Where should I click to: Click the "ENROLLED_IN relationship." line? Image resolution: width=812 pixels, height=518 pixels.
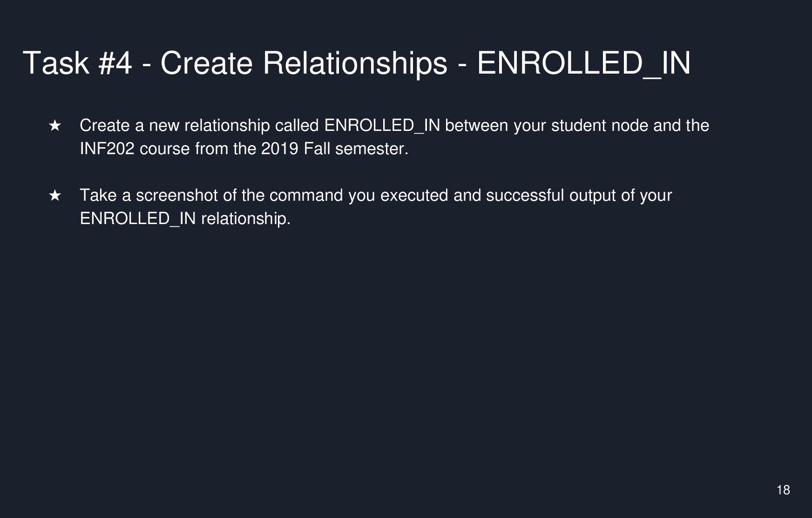click(185, 218)
